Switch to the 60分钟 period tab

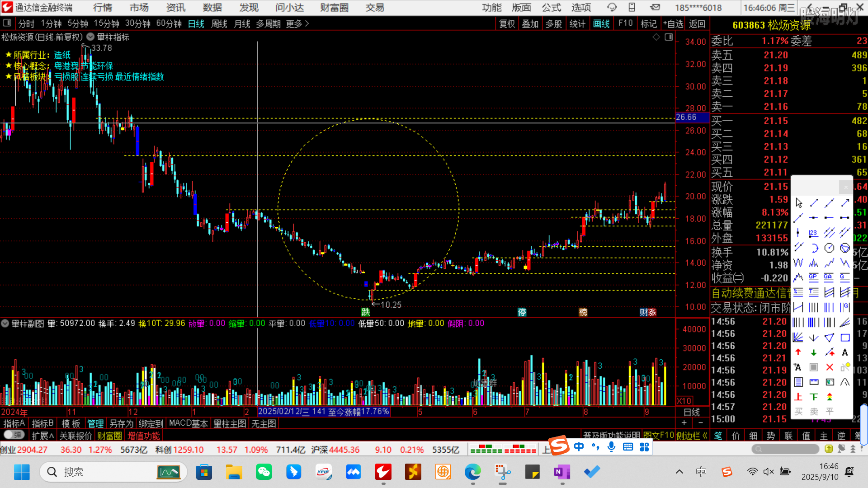(x=169, y=23)
